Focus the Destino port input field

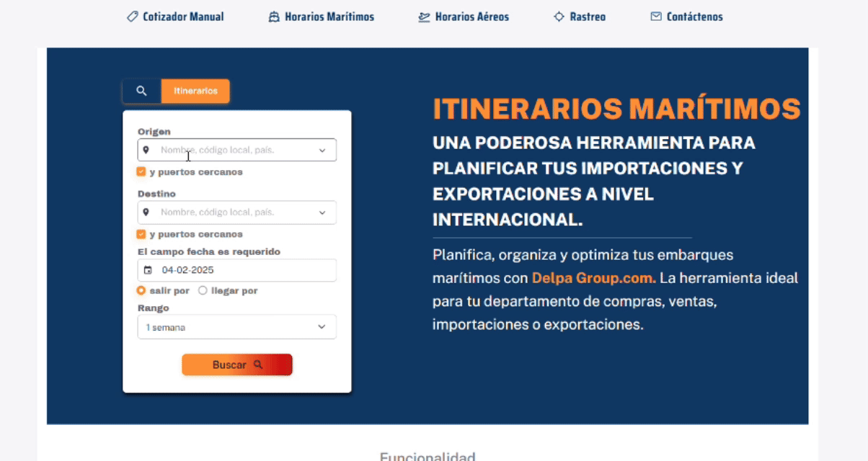[236, 212]
